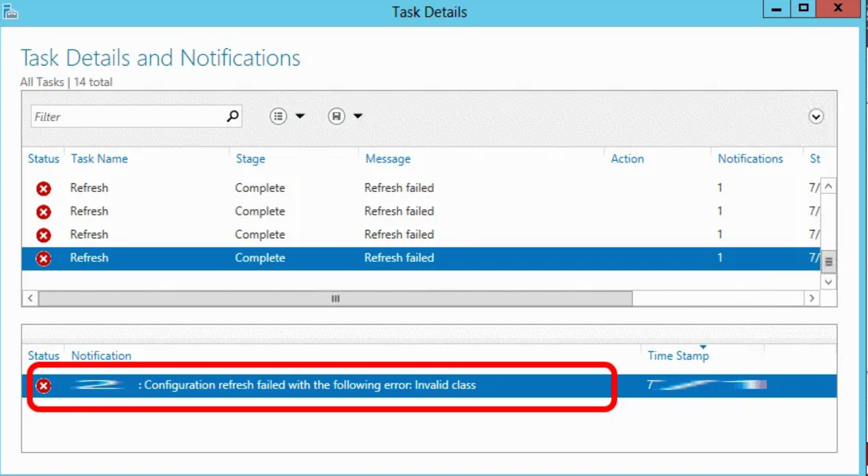
Task: Maximize the Task Details window
Action: coord(803,9)
